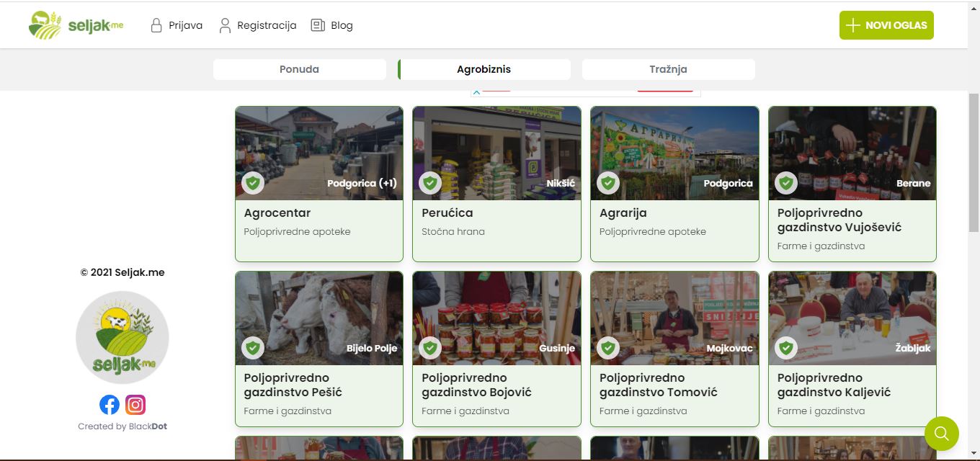This screenshot has height=461, width=980.
Task: Open the Agrocentar store photo
Action: (319, 153)
